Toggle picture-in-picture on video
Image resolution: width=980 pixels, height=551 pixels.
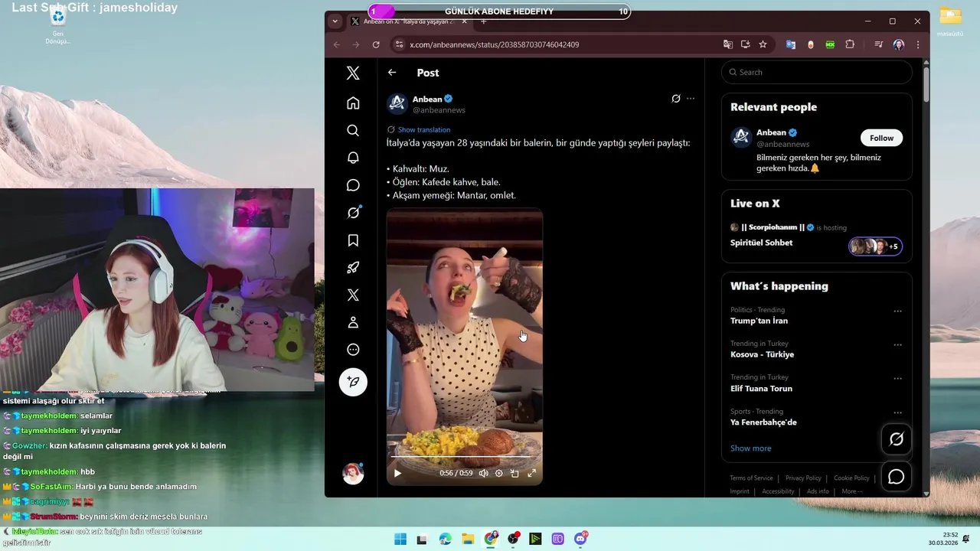pyautogui.click(x=514, y=473)
